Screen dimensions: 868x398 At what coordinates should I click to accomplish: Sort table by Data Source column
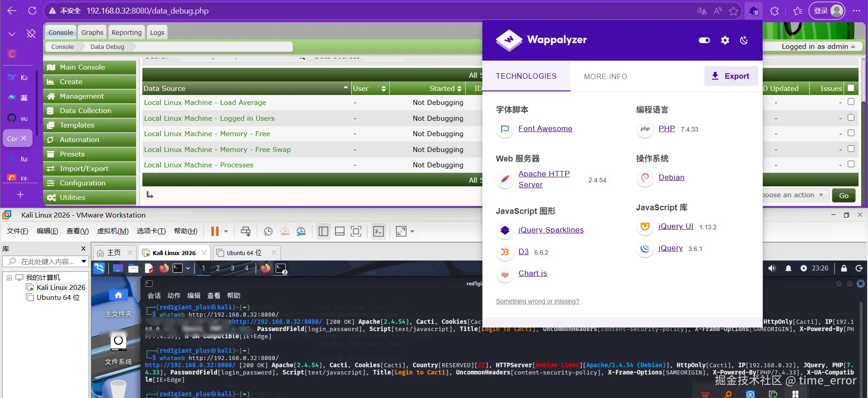(246, 89)
